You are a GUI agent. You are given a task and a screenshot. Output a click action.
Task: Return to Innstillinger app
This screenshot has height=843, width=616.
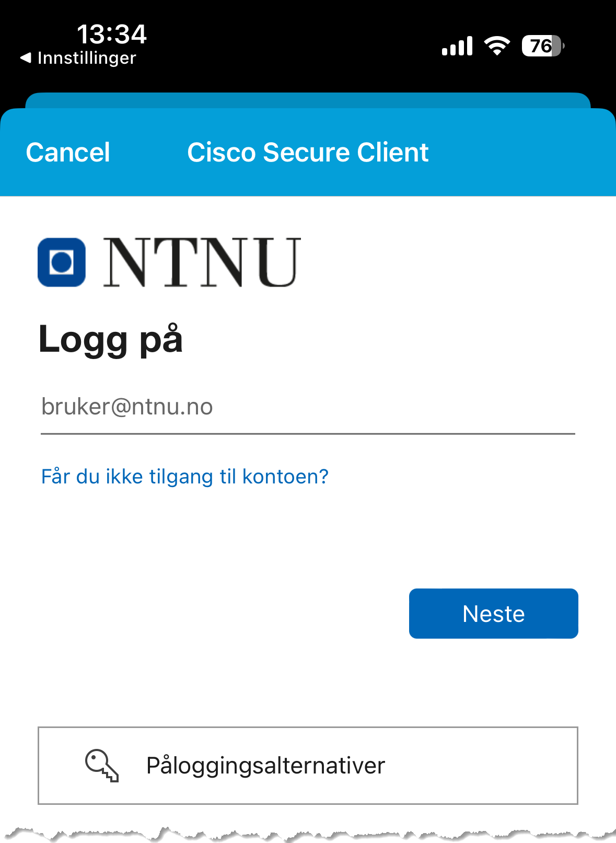pyautogui.click(x=78, y=58)
